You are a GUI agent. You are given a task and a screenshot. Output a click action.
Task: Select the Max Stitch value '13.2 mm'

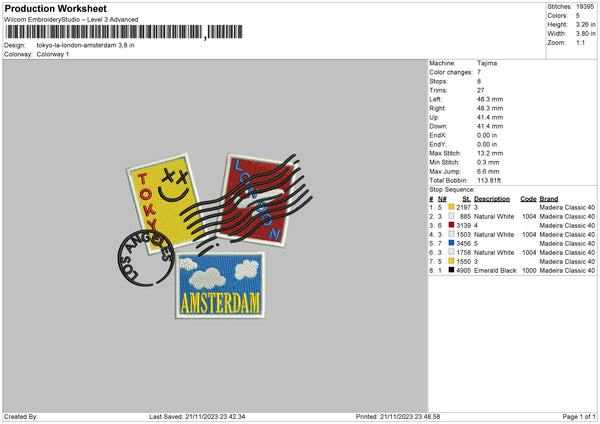490,153
